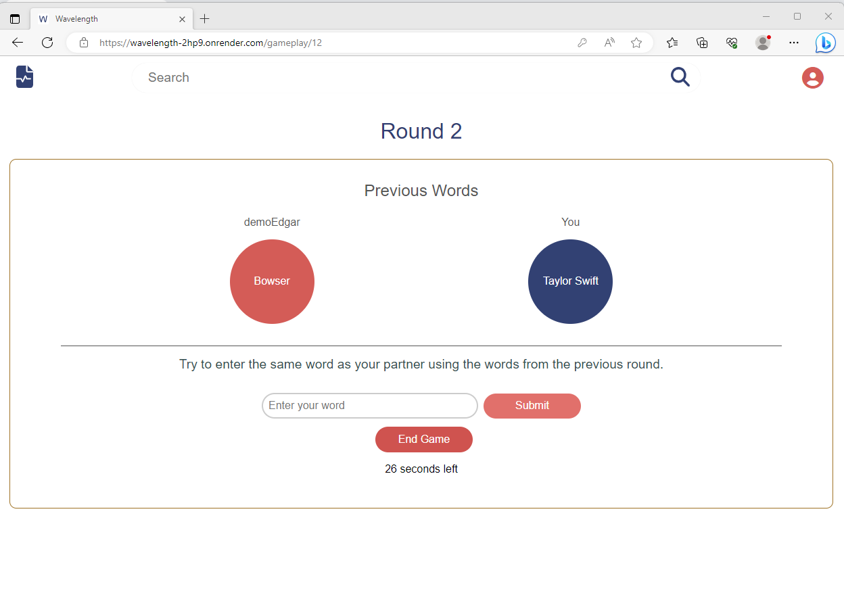Click the End Game button
This screenshot has height=616, width=844.
423,440
